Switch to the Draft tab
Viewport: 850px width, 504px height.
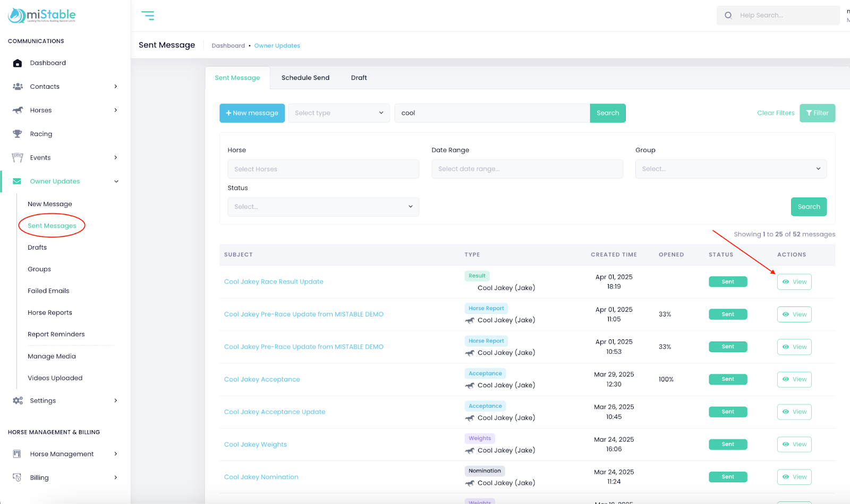click(x=359, y=78)
